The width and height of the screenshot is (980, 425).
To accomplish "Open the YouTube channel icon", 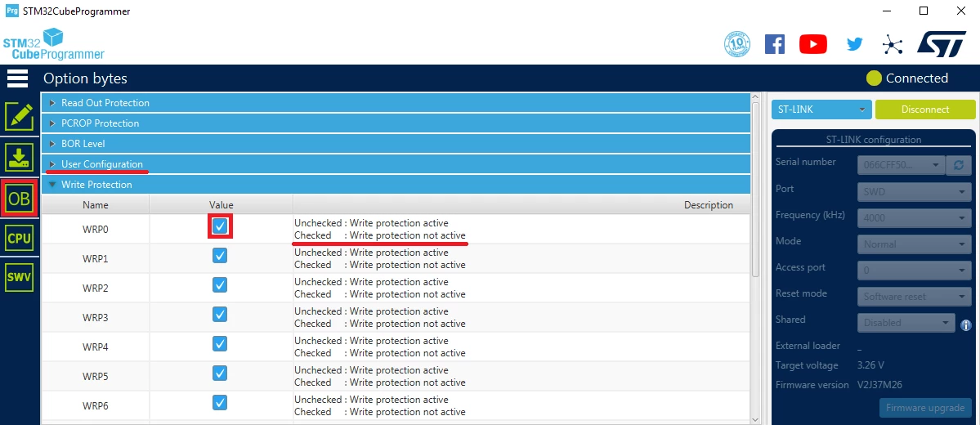I will click(813, 44).
